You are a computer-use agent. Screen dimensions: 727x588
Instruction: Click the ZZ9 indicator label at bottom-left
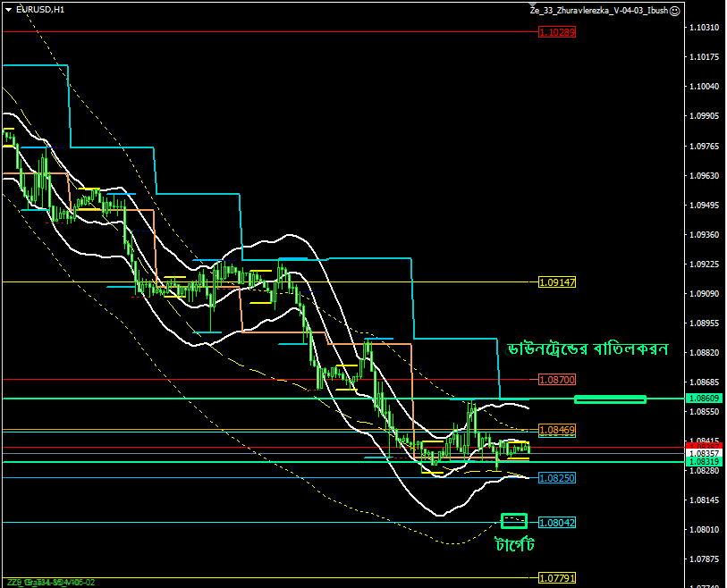point(13,582)
